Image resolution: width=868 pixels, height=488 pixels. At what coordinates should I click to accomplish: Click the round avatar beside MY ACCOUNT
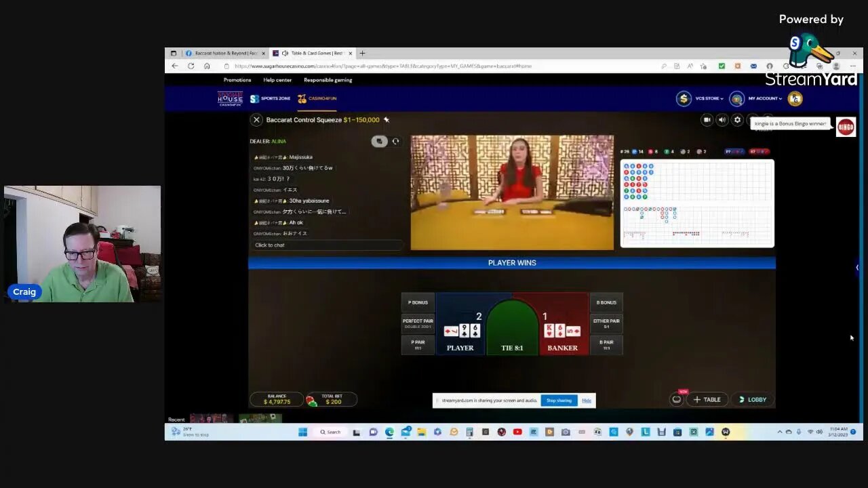[736, 99]
